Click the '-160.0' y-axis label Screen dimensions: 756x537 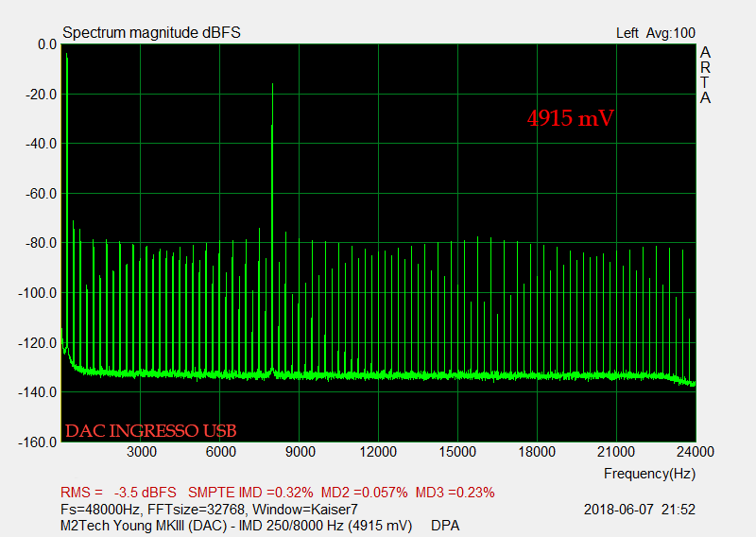point(38,442)
